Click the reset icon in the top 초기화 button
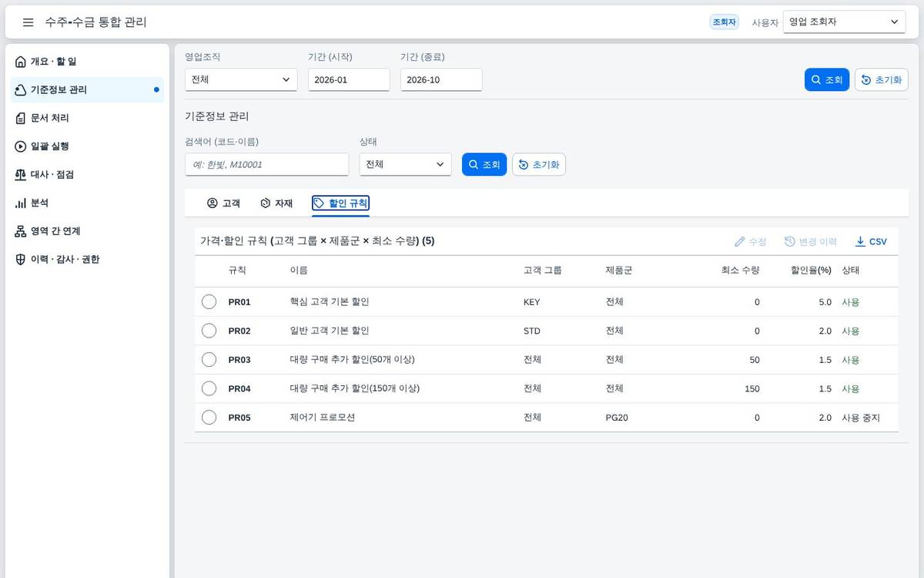924x578 pixels. [x=866, y=80]
